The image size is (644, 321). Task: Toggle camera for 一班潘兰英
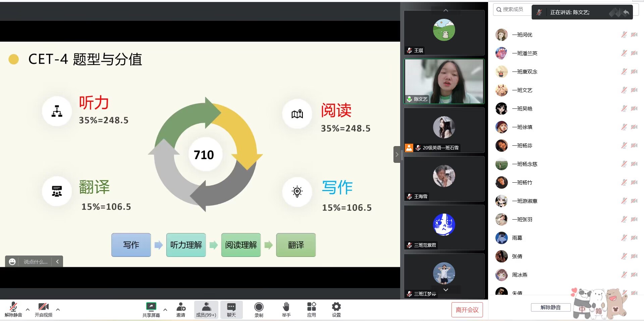pyautogui.click(x=634, y=53)
